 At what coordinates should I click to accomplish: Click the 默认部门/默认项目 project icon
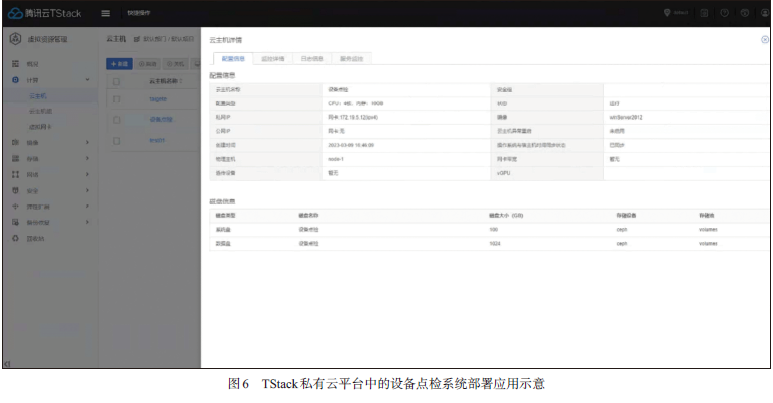coord(137,39)
